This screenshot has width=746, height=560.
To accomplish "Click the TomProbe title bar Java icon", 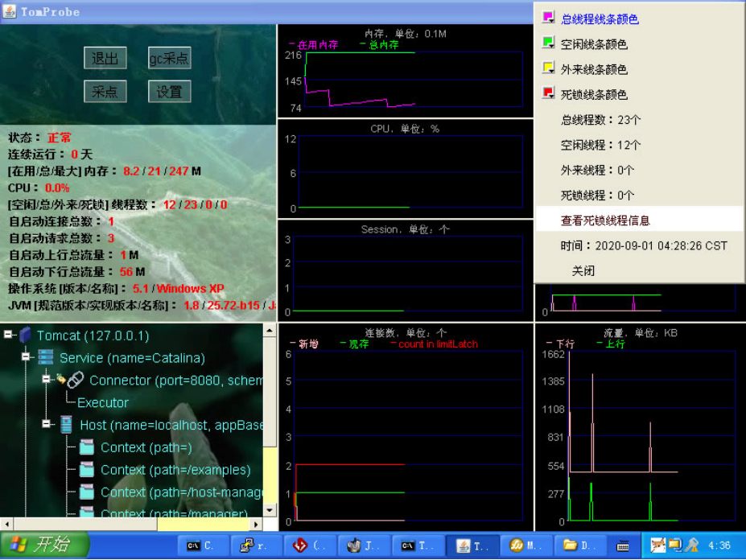I will pos(9,11).
